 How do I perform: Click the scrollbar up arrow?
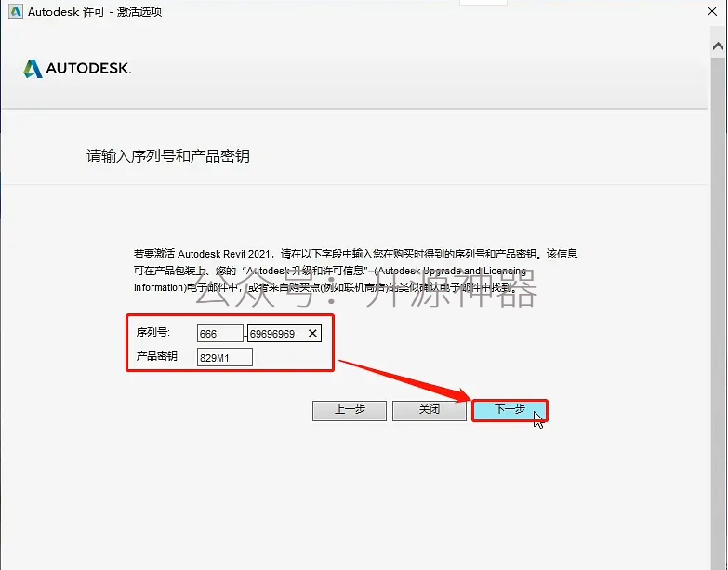tap(718, 46)
